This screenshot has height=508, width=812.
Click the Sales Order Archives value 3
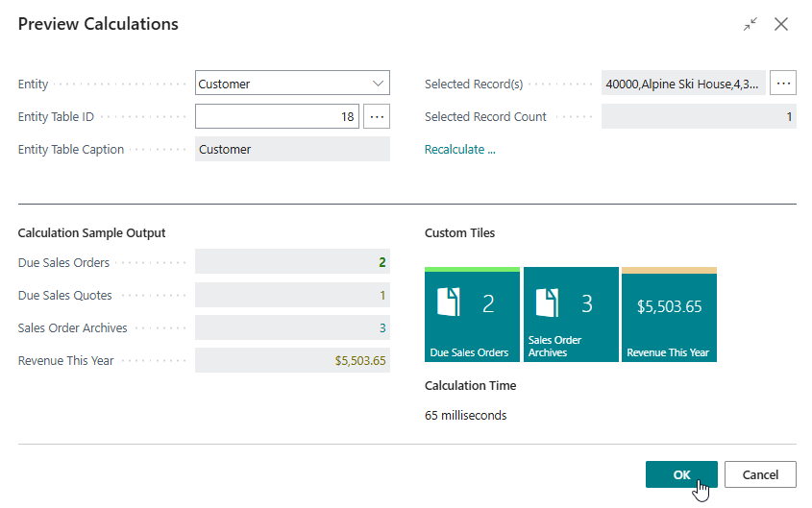[382, 327]
